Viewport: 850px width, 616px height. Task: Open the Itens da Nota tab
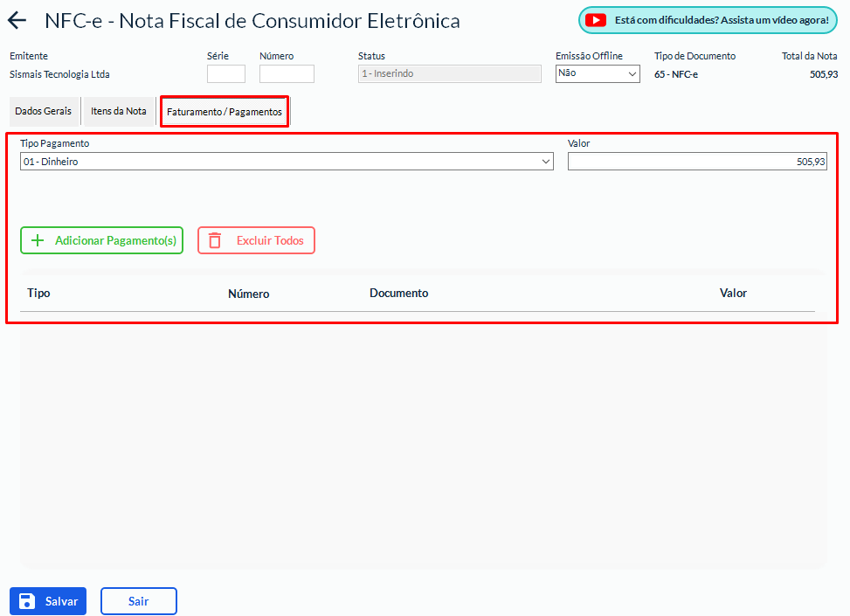pyautogui.click(x=119, y=112)
